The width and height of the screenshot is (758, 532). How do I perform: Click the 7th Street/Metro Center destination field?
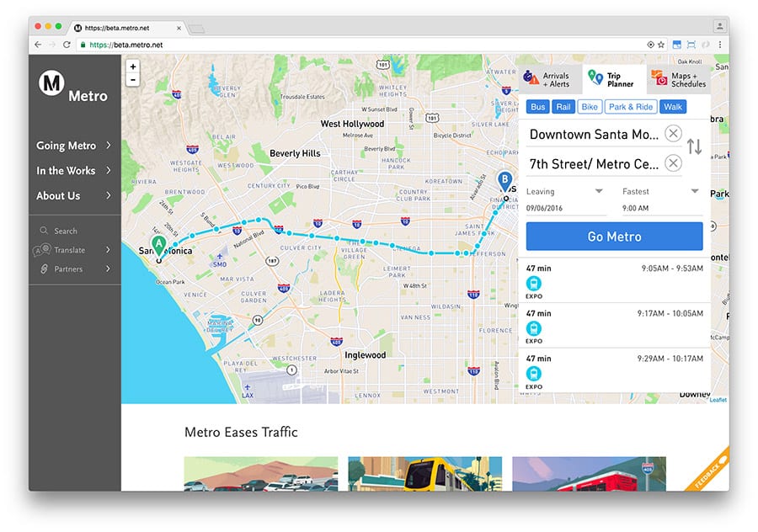[594, 164]
